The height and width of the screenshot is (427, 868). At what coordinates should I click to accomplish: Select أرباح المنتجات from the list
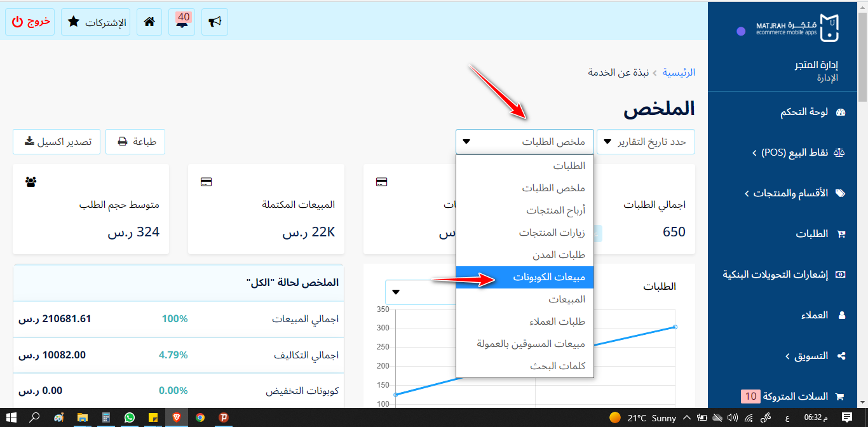[x=525, y=210]
